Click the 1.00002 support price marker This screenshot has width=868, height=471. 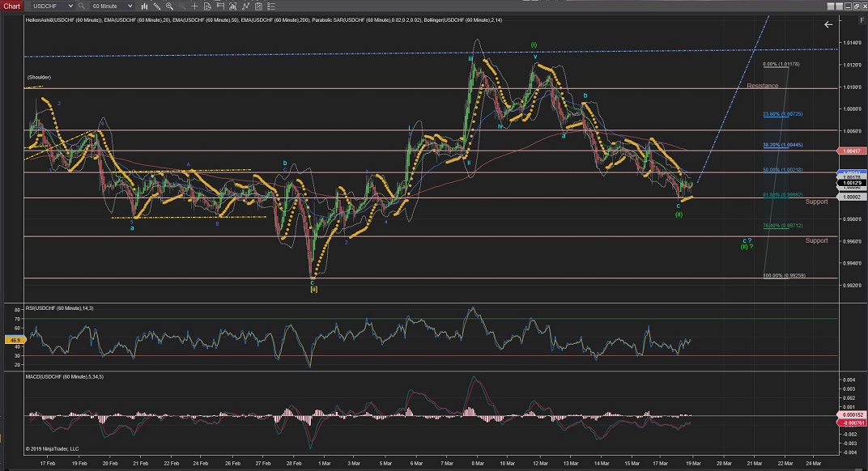(853, 197)
